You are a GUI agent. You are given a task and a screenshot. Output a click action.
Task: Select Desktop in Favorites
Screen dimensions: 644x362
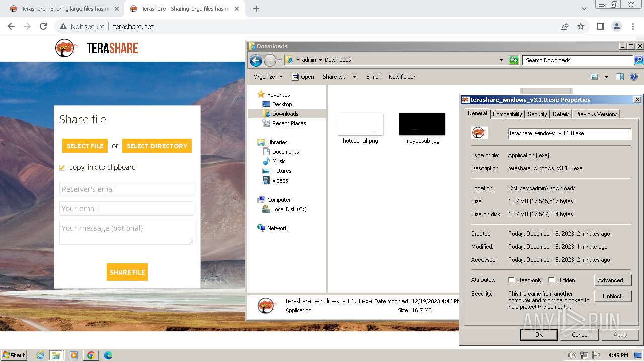(x=282, y=104)
